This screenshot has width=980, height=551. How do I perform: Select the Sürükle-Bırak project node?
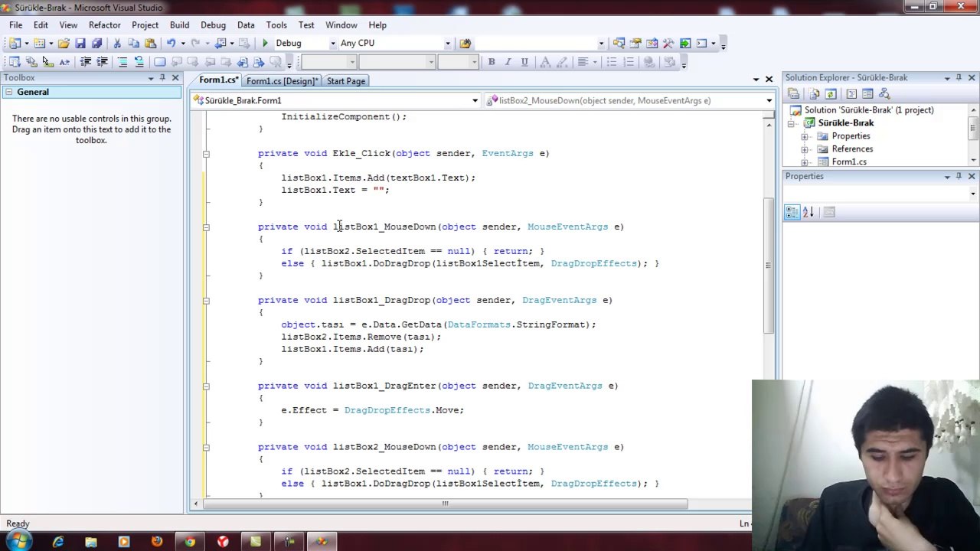(845, 123)
